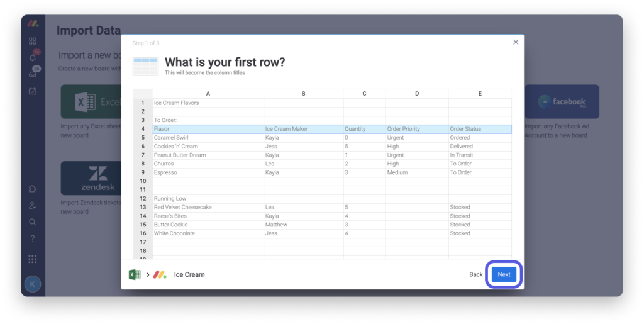The image size is (644, 324).
Task: Click the user avatar K
Action: point(33,284)
